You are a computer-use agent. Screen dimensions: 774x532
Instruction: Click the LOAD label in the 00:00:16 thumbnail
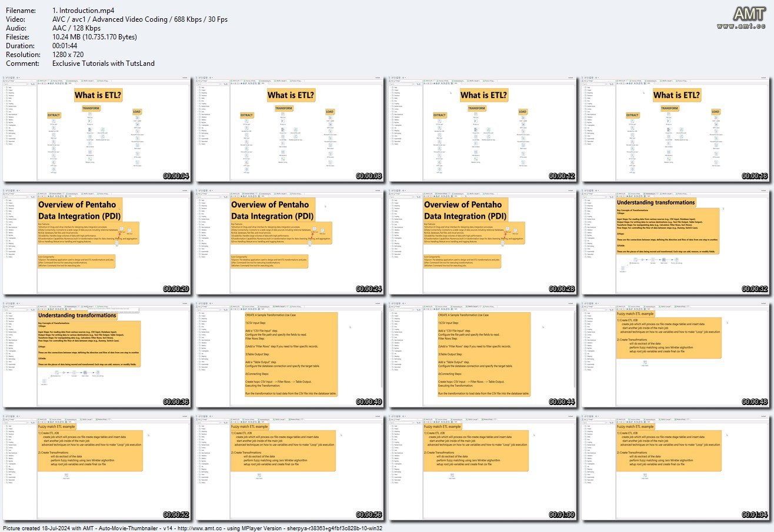coord(715,112)
